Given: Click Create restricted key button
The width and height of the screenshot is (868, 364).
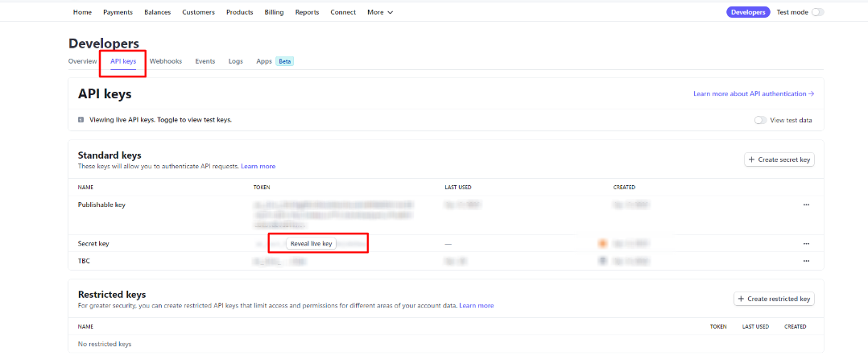Looking at the screenshot, I should (774, 299).
